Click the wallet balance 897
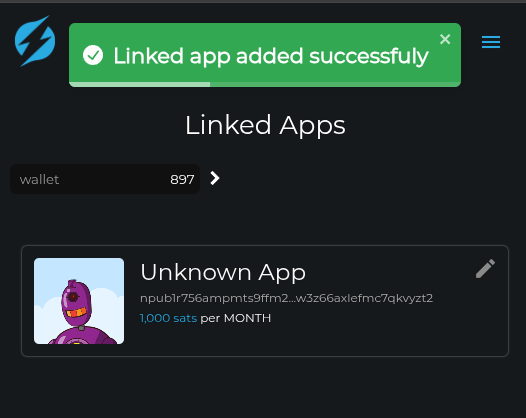526x418 pixels. (182, 179)
